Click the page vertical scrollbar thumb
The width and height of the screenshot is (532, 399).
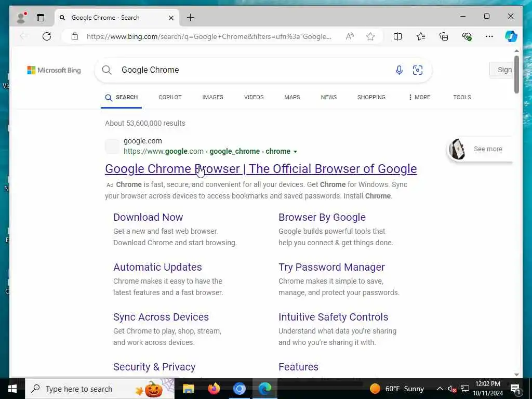point(516,74)
